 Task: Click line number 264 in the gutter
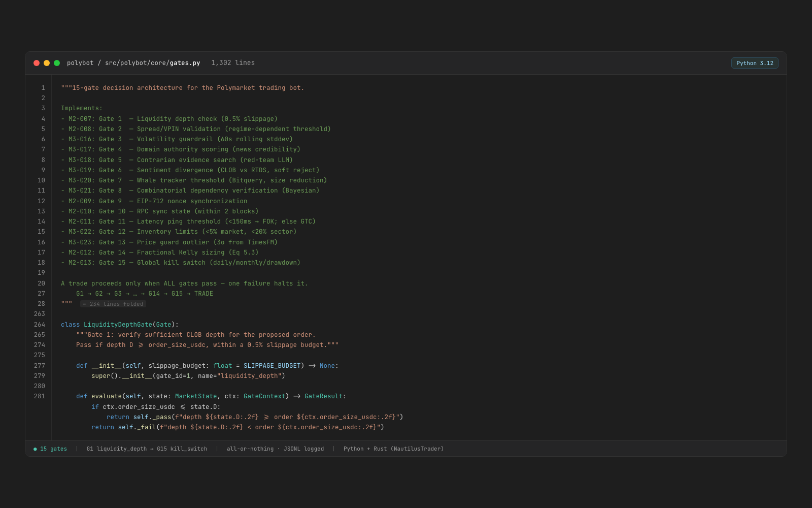(x=40, y=325)
